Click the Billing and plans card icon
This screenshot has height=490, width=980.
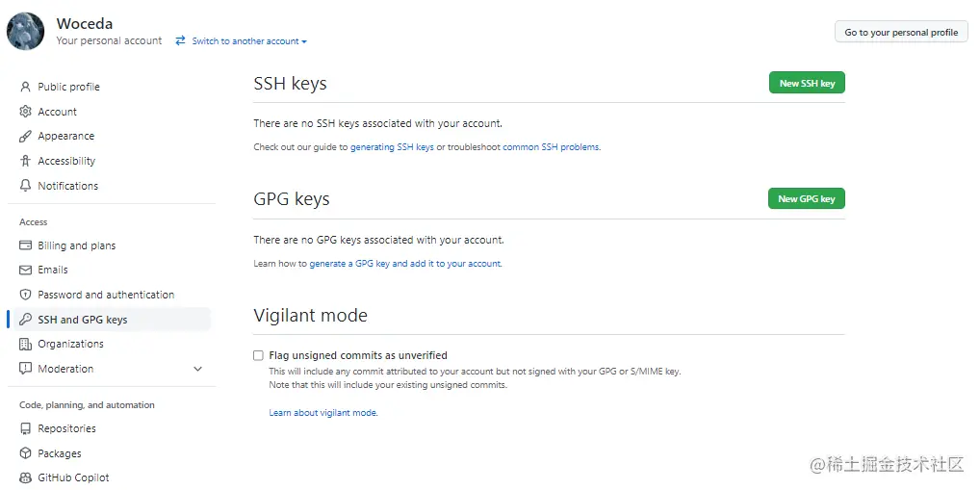26,245
